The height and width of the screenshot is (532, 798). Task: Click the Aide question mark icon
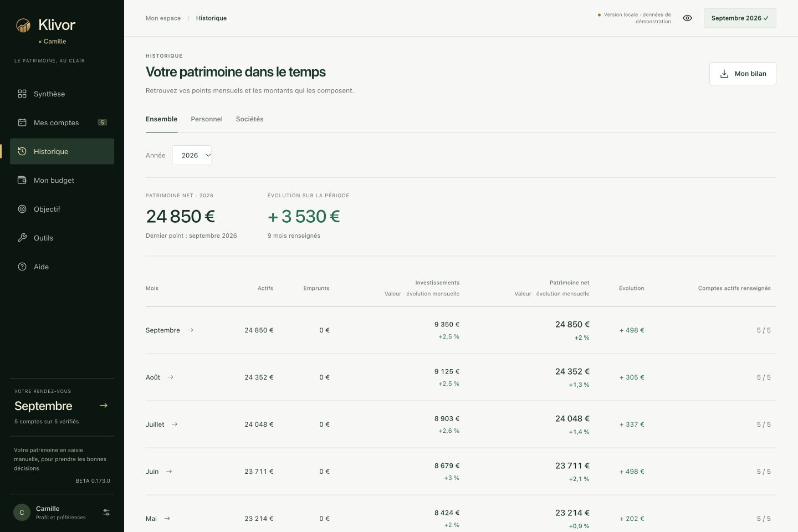(22, 267)
